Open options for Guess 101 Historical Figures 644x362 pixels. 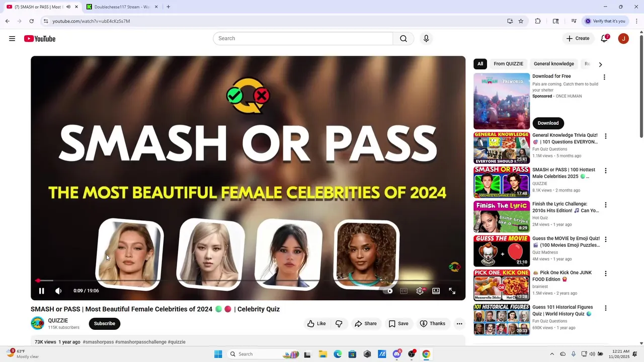606,308
